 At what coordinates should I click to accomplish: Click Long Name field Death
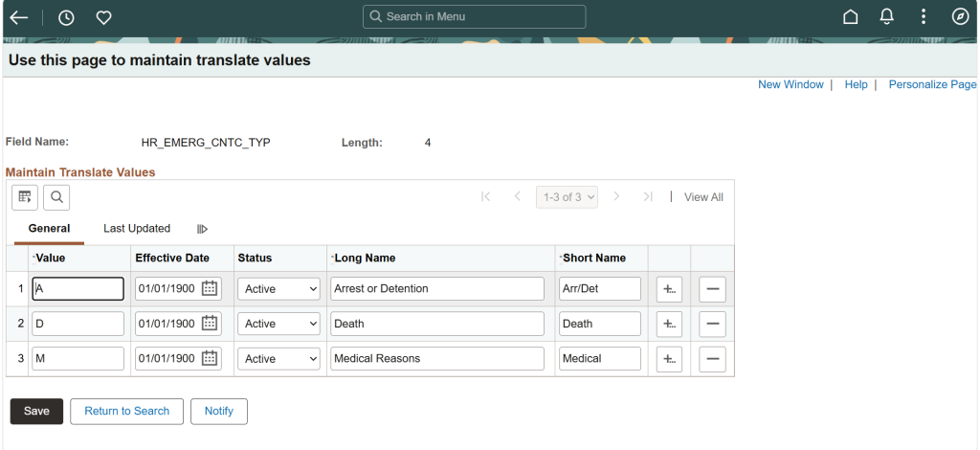tap(437, 324)
